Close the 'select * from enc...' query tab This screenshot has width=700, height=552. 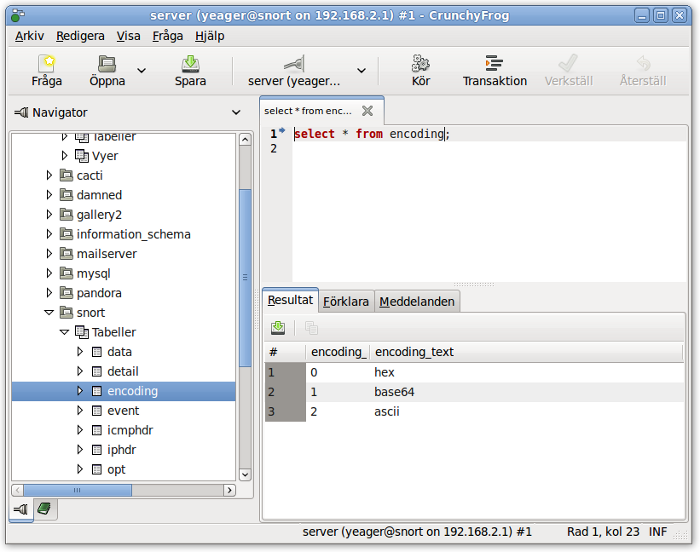point(367,111)
